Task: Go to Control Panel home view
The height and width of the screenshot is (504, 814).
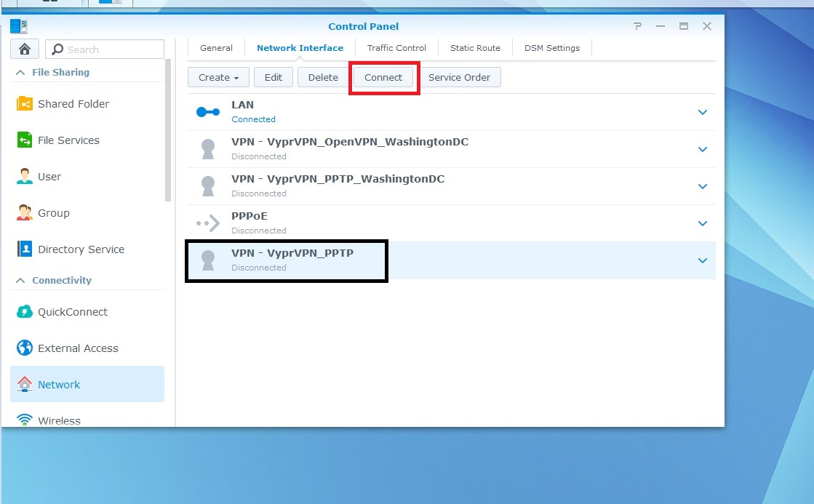Action: 25,49
